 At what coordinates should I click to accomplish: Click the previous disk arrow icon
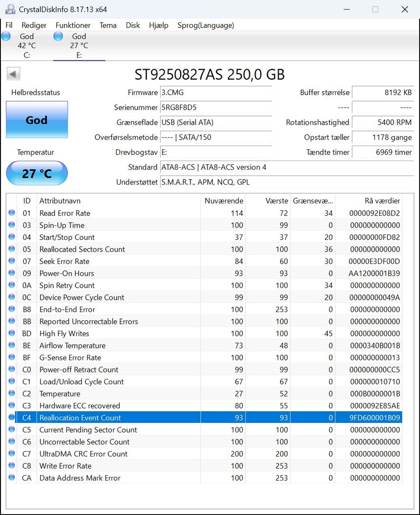(x=14, y=74)
